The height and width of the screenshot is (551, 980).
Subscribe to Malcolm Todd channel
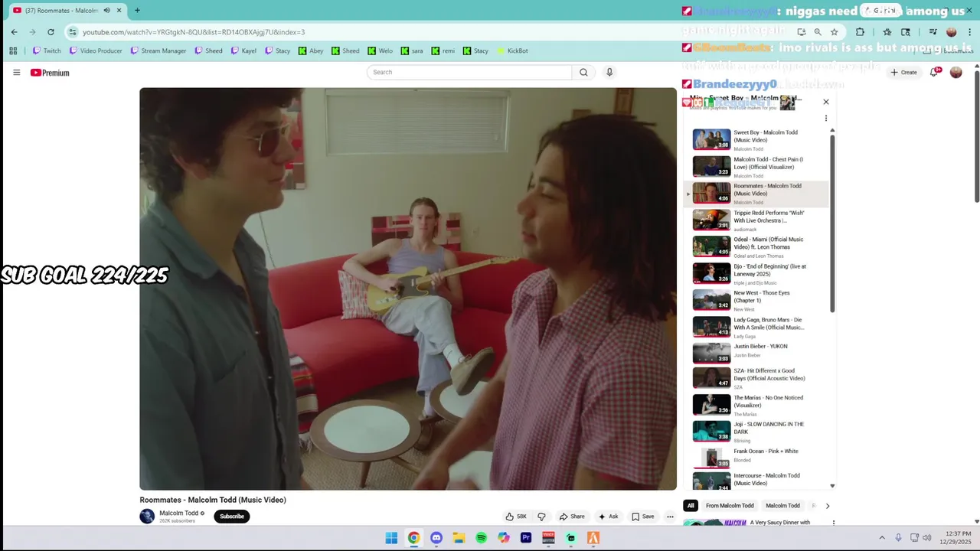coord(232,517)
